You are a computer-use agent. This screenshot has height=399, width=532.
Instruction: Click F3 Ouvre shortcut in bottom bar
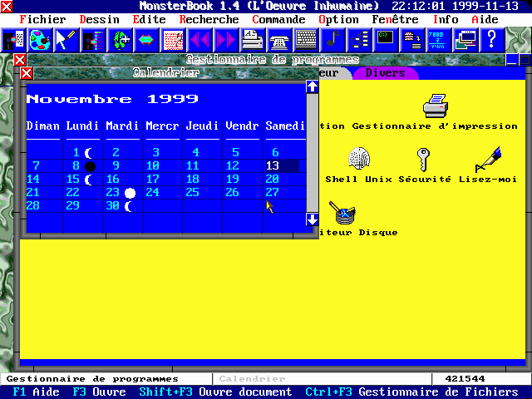[100, 392]
